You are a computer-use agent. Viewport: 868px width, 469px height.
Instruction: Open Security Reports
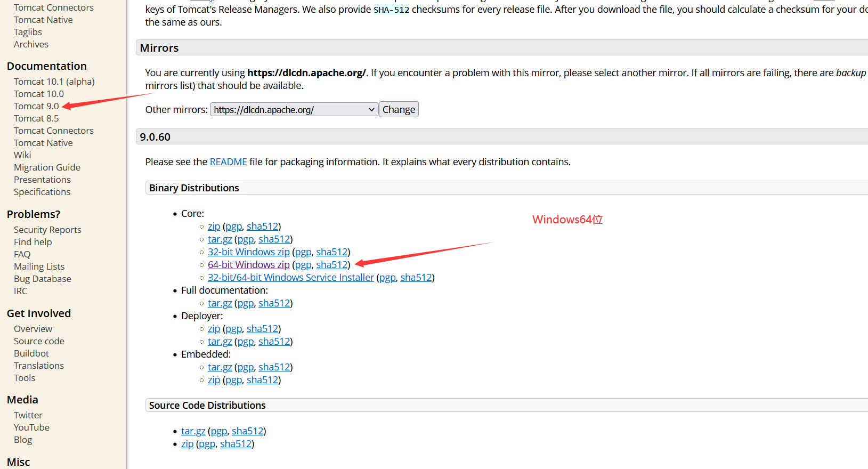tap(47, 230)
